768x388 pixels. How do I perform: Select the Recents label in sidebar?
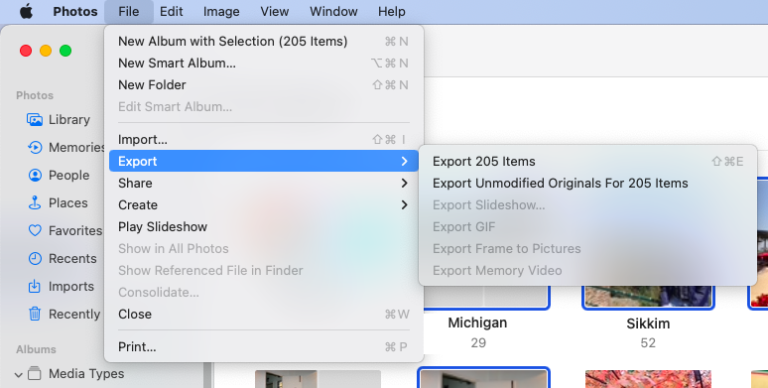72,258
